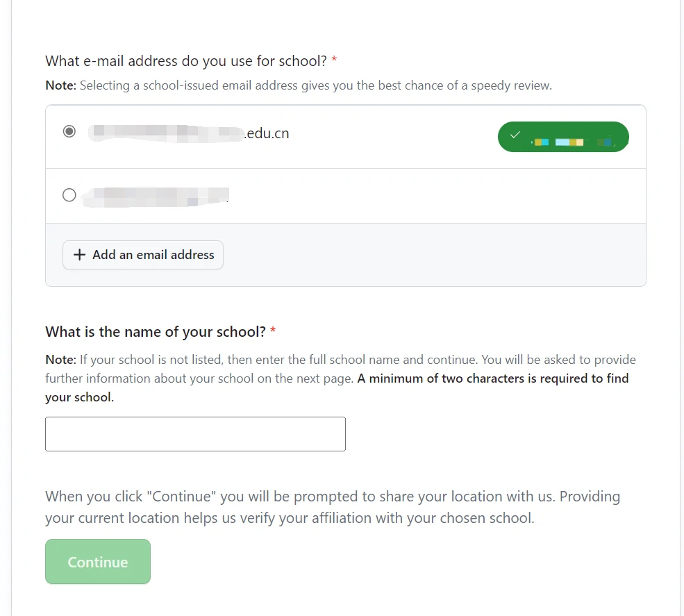The height and width of the screenshot is (616, 684).
Task: Click the red asterisk after email question
Action: tap(334, 61)
